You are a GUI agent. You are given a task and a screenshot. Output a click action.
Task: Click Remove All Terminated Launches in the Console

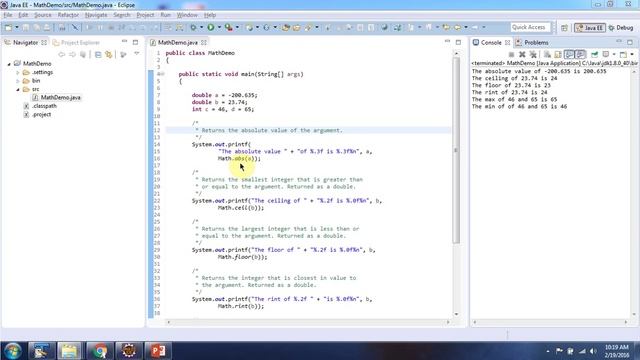coord(533,54)
